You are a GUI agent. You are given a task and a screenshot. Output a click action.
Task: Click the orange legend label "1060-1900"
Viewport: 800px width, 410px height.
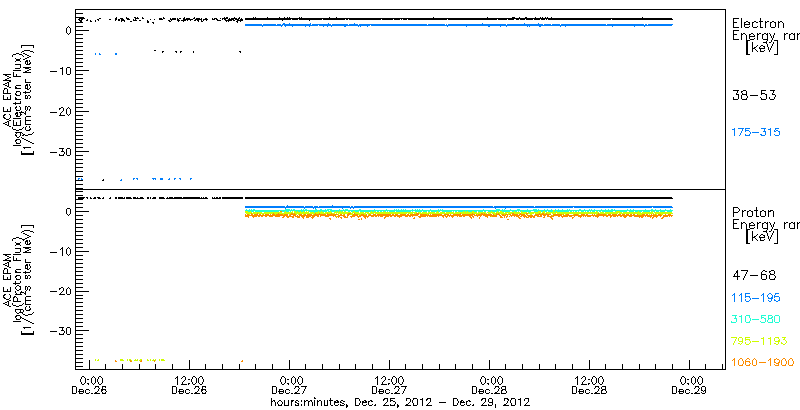763,362
